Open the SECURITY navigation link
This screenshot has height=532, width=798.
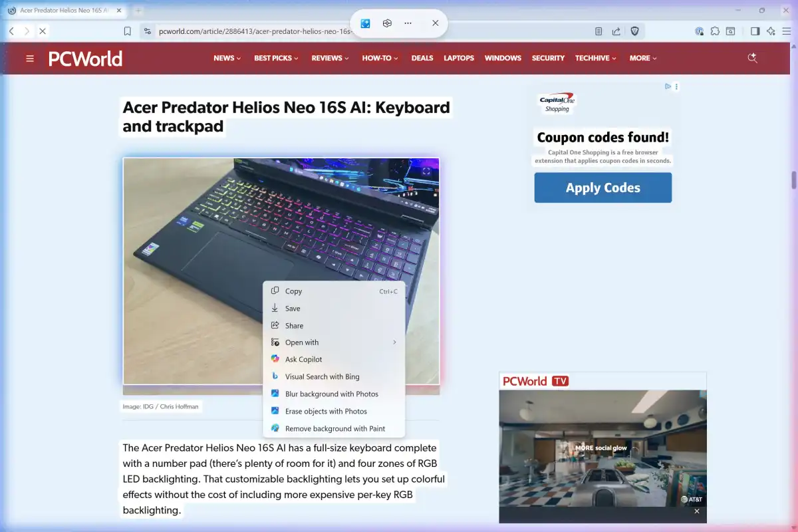click(x=548, y=58)
